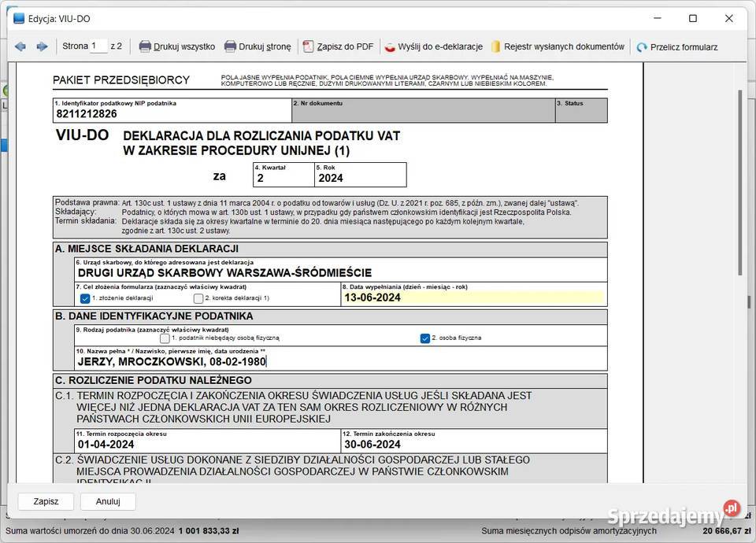The width and height of the screenshot is (756, 543).
Task: Open Rejestr wysłanych dokumentów icon
Action: coord(495,46)
